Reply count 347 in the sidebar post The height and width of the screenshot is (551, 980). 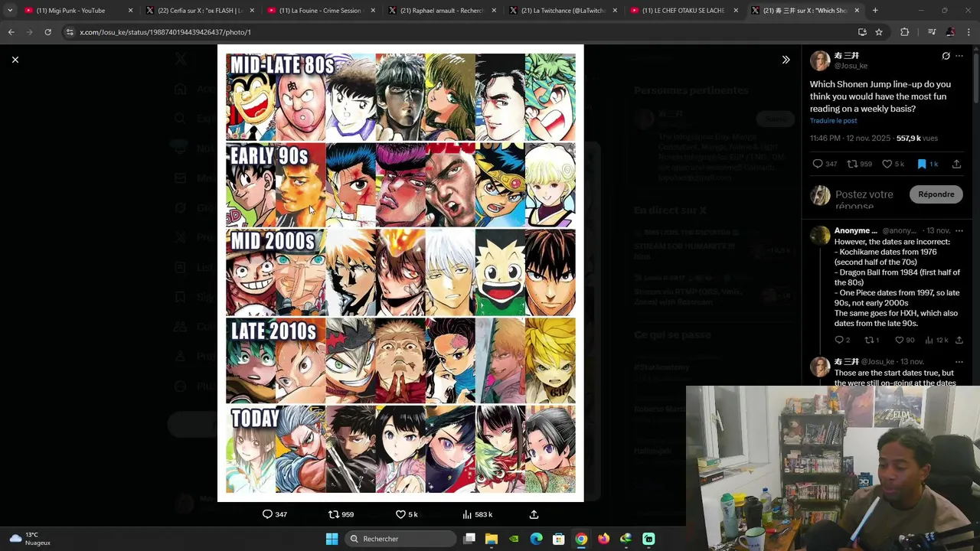[x=825, y=164]
